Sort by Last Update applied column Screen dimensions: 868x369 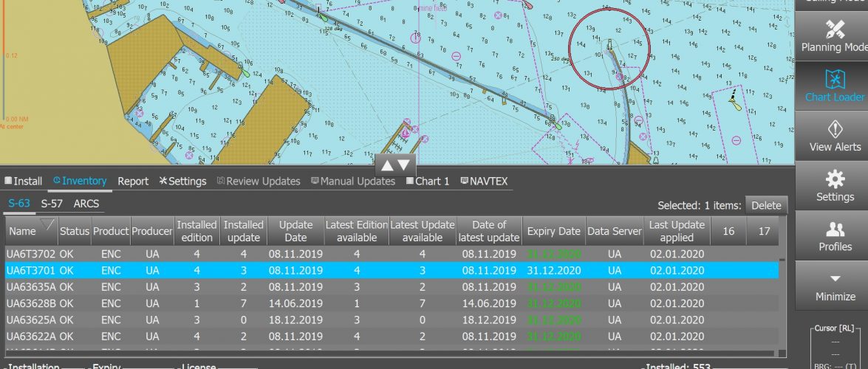coord(677,231)
